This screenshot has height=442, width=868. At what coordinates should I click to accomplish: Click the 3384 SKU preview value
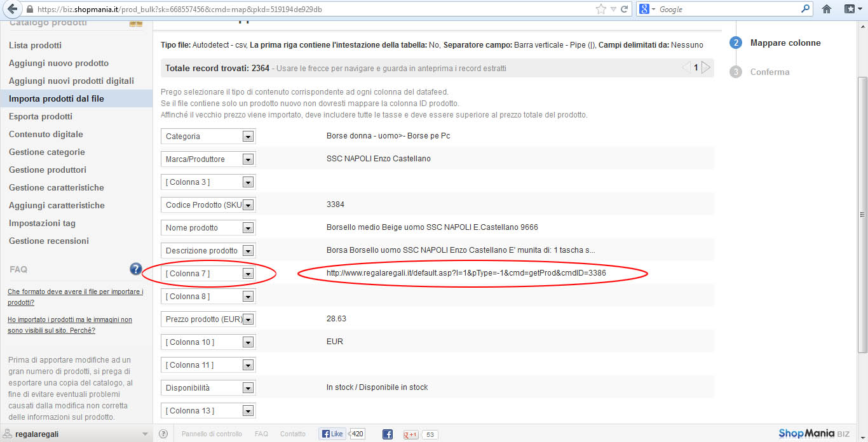336,204
